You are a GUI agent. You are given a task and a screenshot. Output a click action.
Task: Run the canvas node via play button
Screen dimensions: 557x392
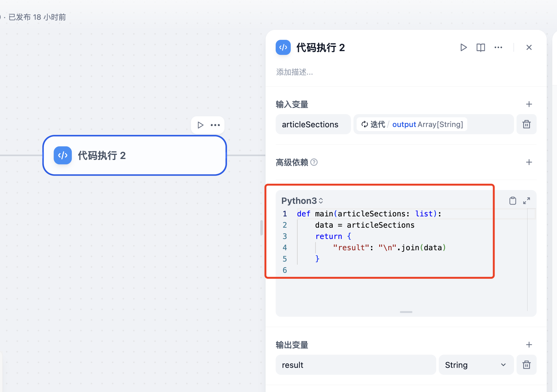click(200, 125)
